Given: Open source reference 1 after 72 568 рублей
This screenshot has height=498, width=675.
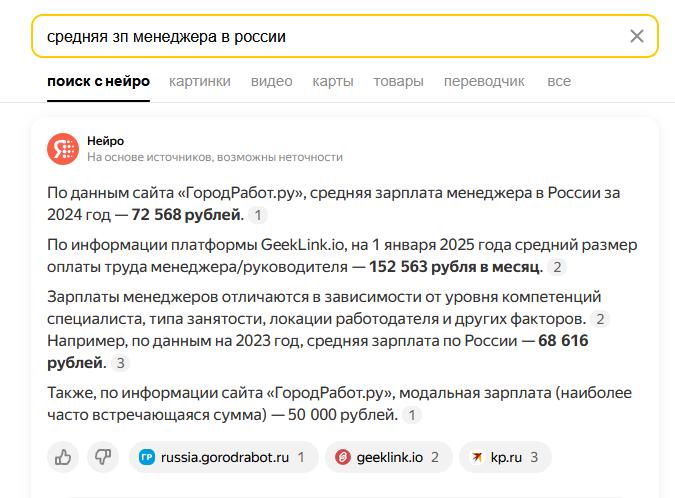Looking at the screenshot, I should (x=258, y=215).
